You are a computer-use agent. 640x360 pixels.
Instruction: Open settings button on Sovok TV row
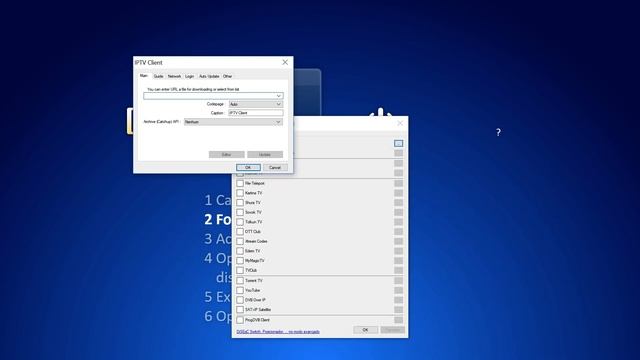[x=398, y=212]
